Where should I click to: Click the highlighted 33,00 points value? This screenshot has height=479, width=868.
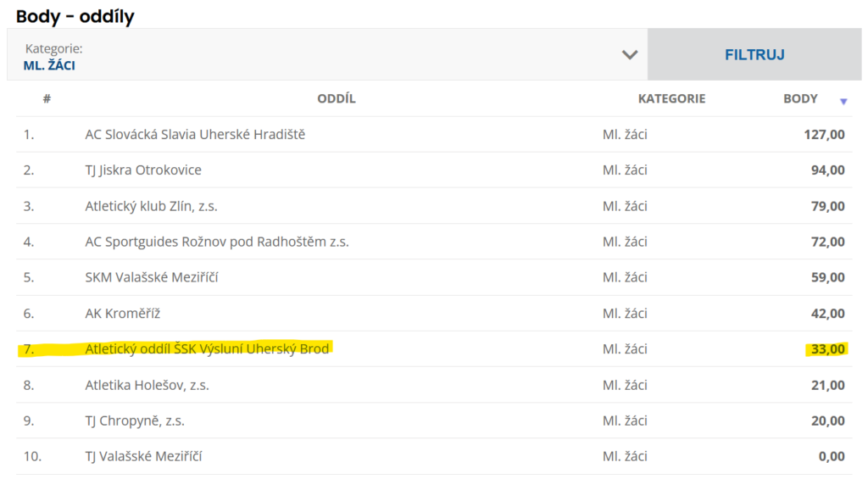pyautogui.click(x=827, y=349)
